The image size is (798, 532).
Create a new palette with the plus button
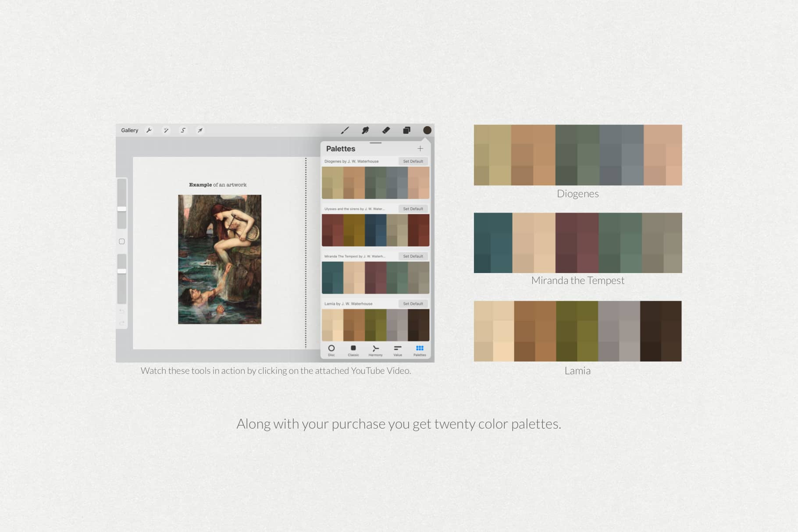coord(420,149)
